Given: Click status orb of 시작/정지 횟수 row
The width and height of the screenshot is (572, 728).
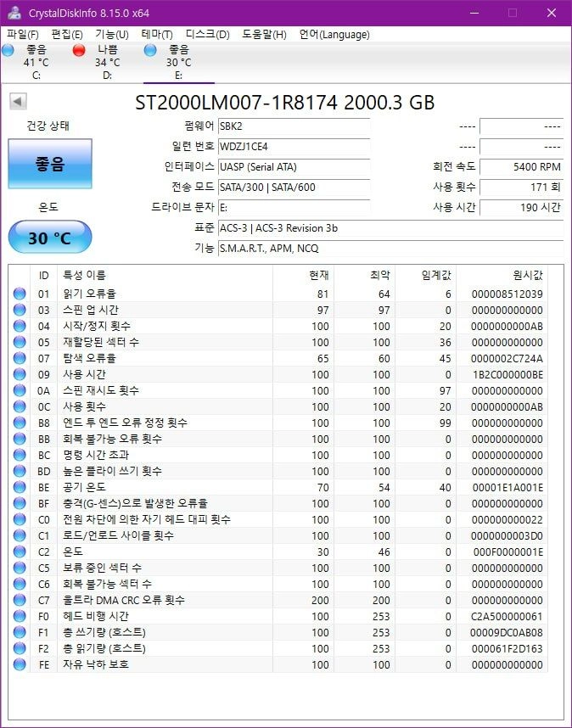Looking at the screenshot, I should [x=20, y=326].
